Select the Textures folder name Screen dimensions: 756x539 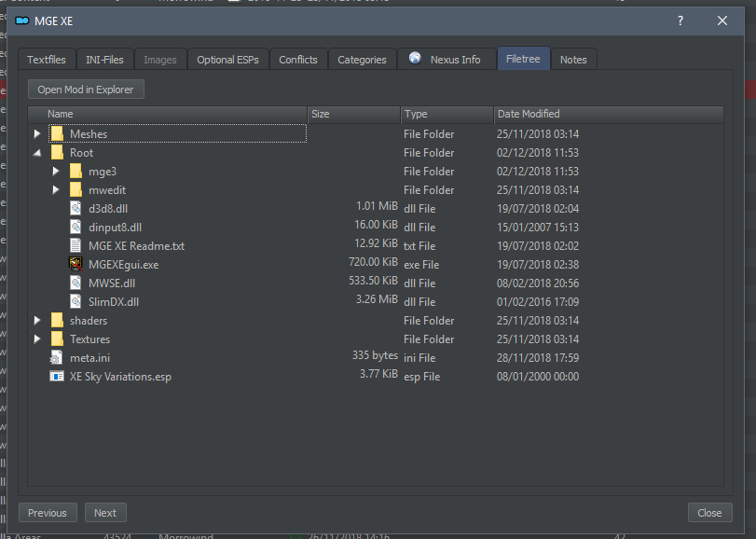(x=90, y=339)
